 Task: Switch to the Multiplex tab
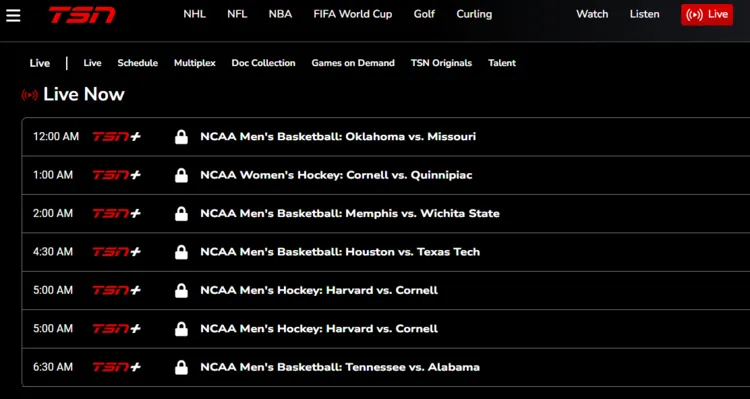coord(195,63)
